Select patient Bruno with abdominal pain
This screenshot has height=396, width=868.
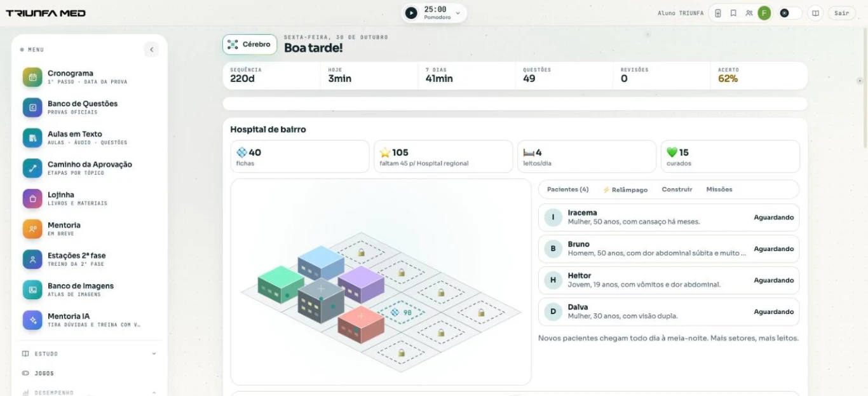click(x=668, y=249)
